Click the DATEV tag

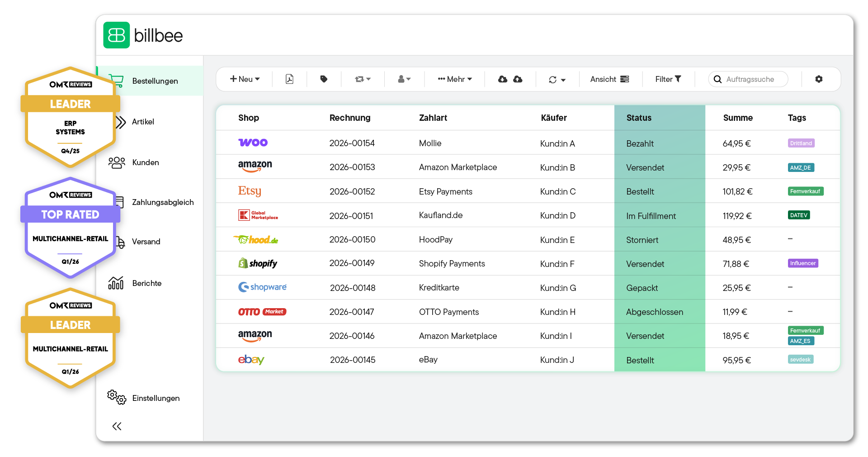point(799,215)
